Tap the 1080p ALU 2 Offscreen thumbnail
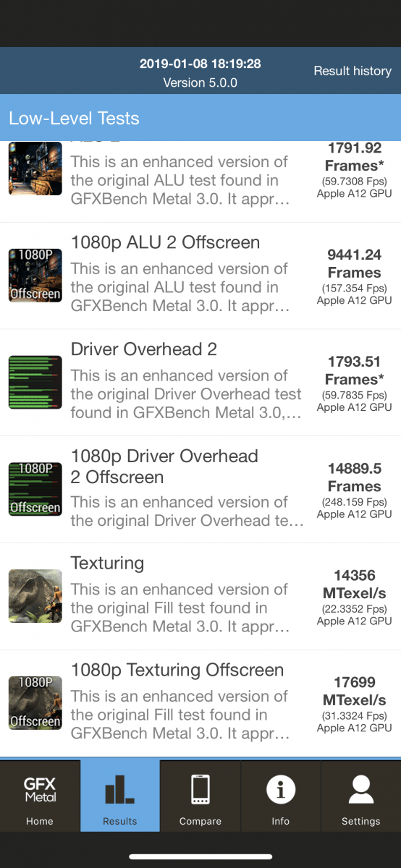The height and width of the screenshot is (868, 401). 35,275
